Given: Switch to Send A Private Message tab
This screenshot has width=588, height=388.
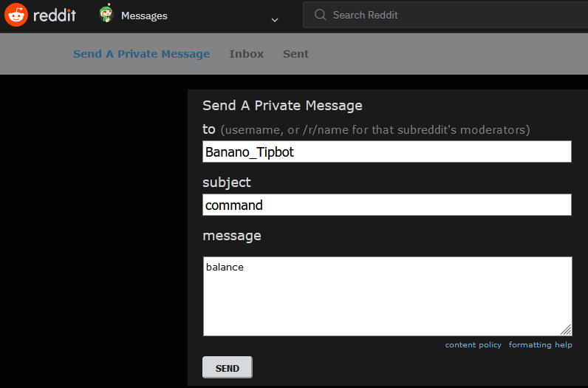Looking at the screenshot, I should [x=141, y=54].
